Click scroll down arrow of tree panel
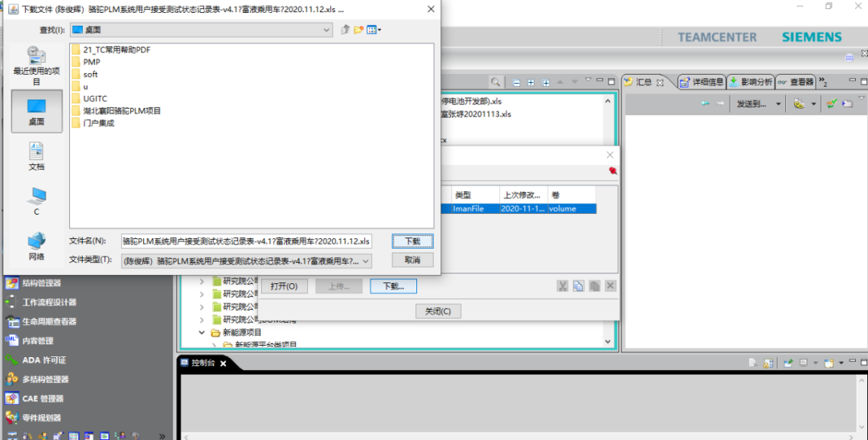 (x=608, y=342)
